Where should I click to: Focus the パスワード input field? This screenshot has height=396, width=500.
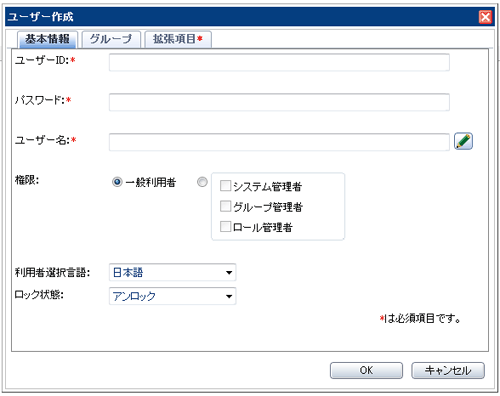[x=279, y=102]
